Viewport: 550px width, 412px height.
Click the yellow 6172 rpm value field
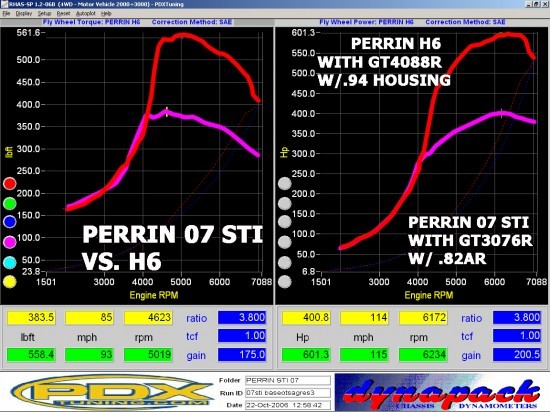423,318
